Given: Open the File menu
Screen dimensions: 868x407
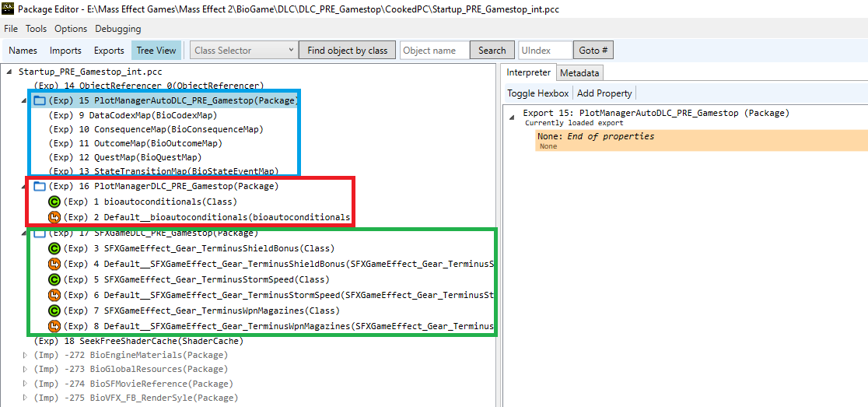Looking at the screenshot, I should point(11,29).
